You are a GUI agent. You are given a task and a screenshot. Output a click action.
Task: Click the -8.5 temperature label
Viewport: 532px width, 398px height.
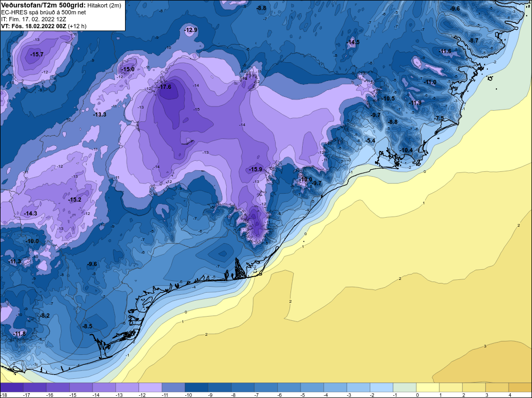point(87,326)
